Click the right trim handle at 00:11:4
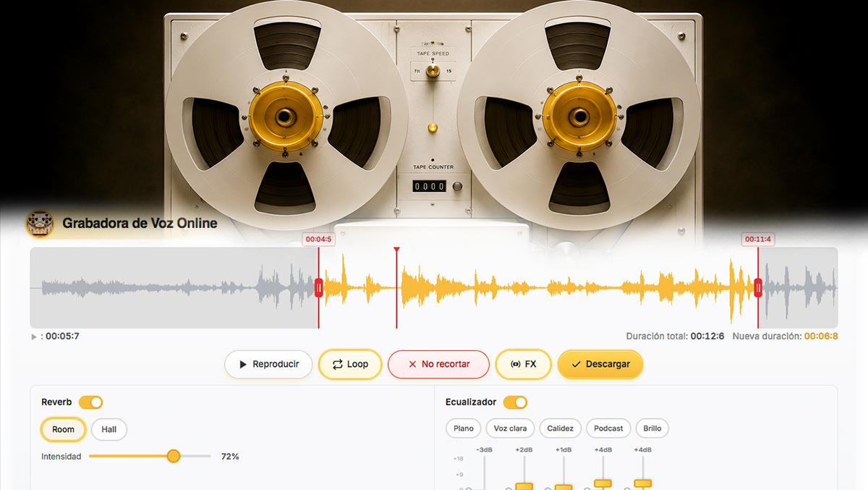This screenshot has width=868, height=490. click(758, 288)
